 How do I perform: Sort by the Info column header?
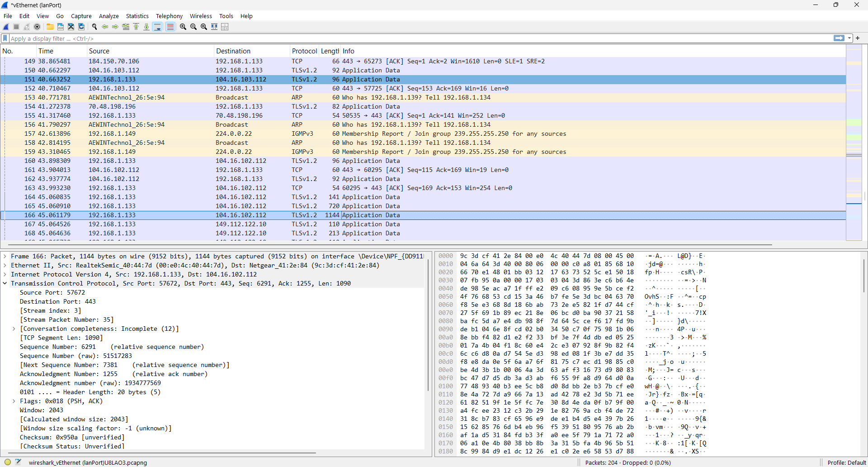593,51
